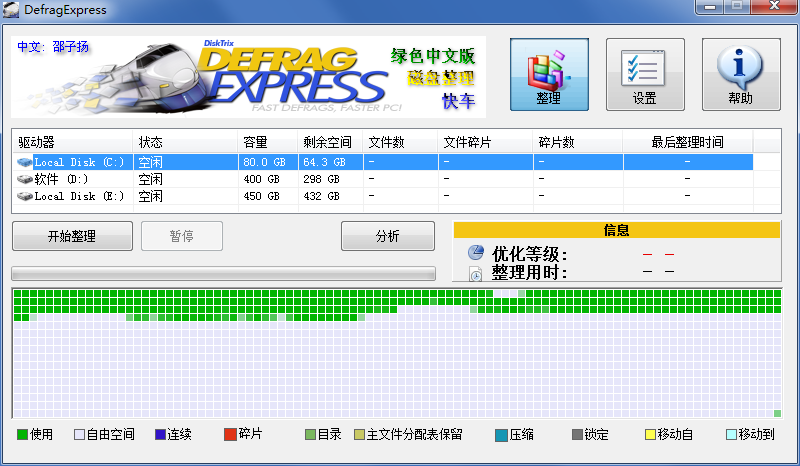Screen dimensions: 800x466
Task: Sort by 容量 column header
Action: point(268,142)
